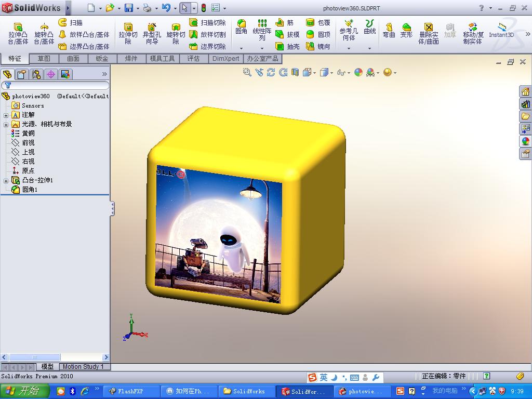Click the Save disk icon
This screenshot has height=399, width=532.
coord(129,8)
